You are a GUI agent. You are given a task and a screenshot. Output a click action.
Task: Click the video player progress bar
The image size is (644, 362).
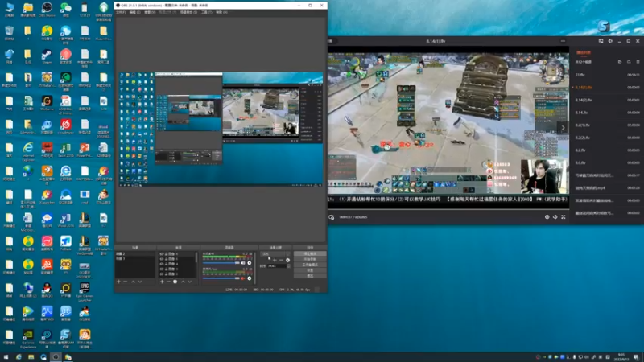(448, 208)
